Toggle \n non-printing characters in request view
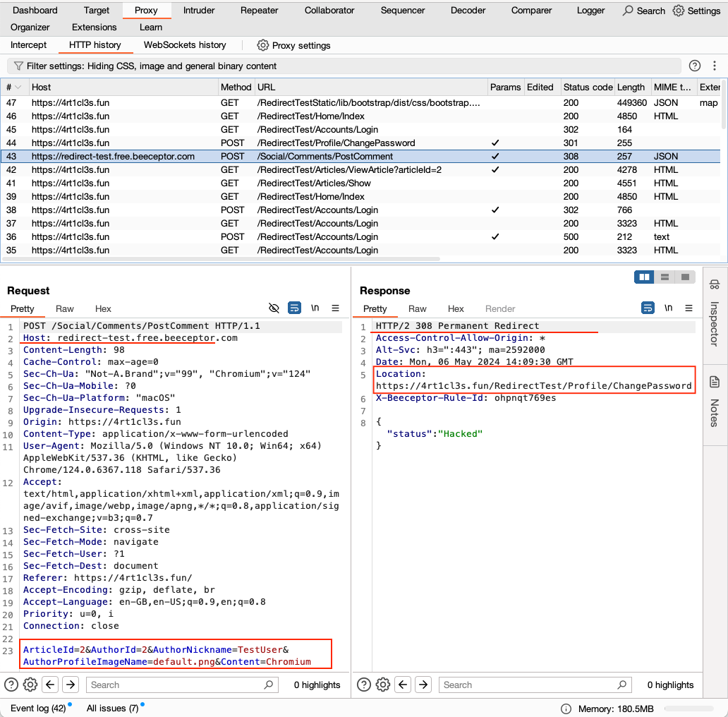Screen dimensions: 728x717 click(315, 308)
